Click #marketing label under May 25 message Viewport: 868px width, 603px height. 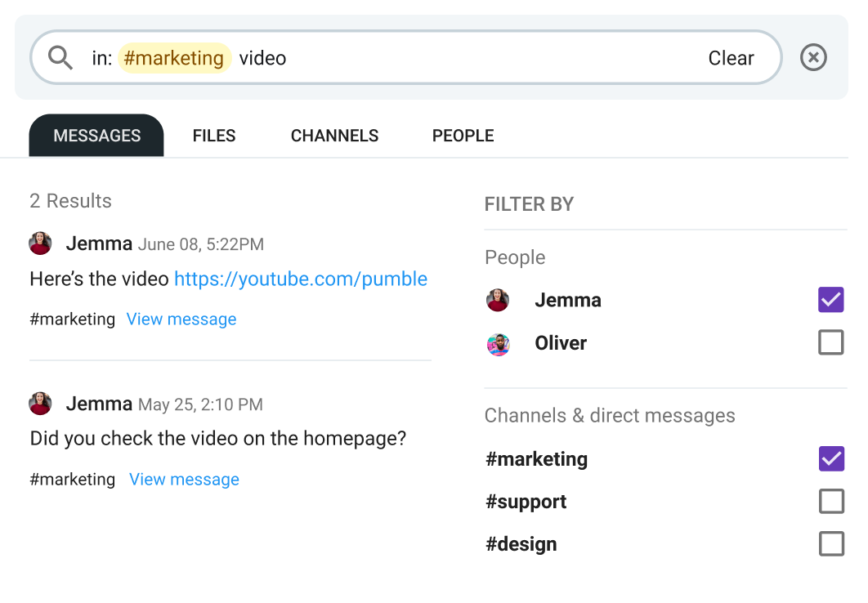tap(73, 479)
